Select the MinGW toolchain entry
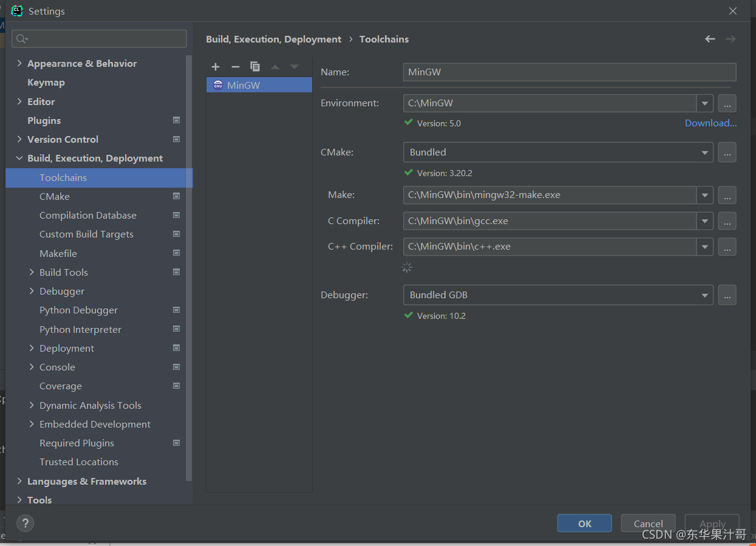The width and height of the screenshot is (756, 546). click(259, 85)
